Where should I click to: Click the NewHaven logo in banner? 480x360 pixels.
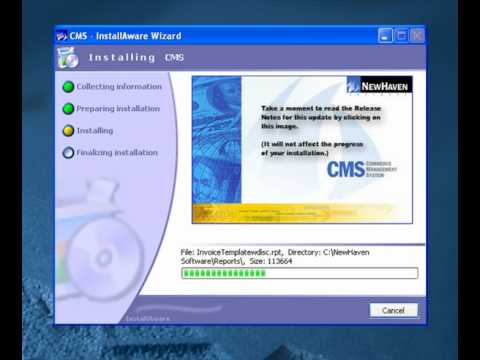pyautogui.click(x=379, y=85)
